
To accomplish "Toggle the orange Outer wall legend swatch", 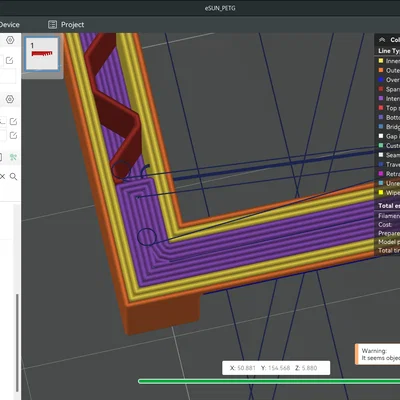I will click(381, 70).
